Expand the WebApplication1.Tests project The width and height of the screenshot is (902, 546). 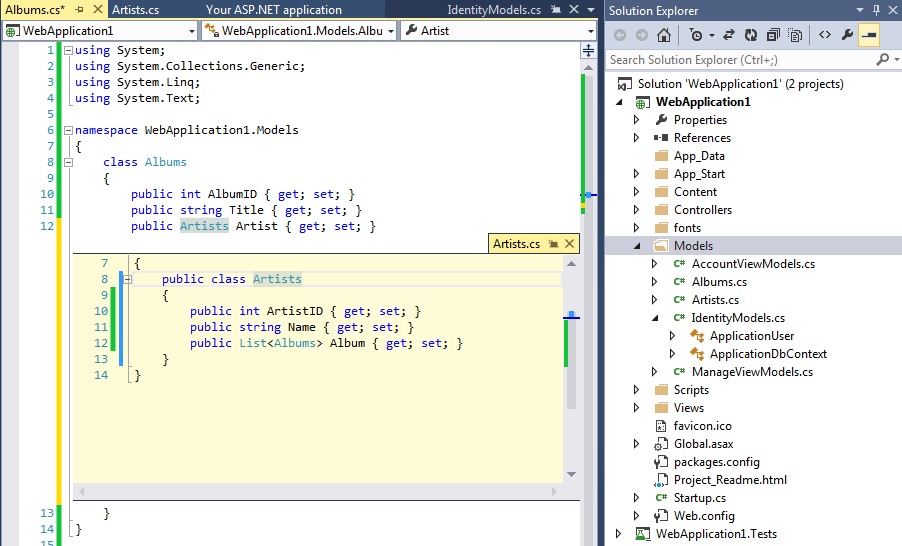619,533
